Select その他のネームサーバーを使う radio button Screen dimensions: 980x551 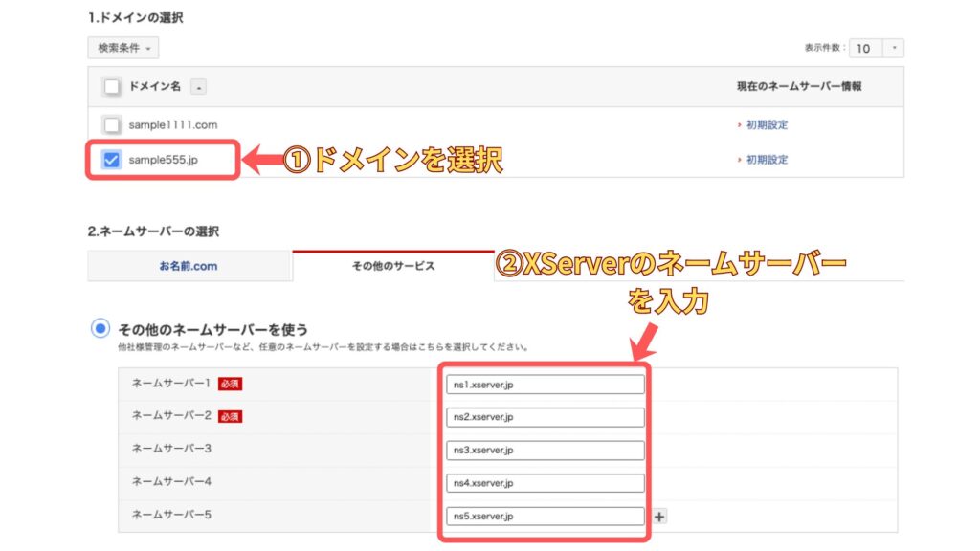[100, 329]
